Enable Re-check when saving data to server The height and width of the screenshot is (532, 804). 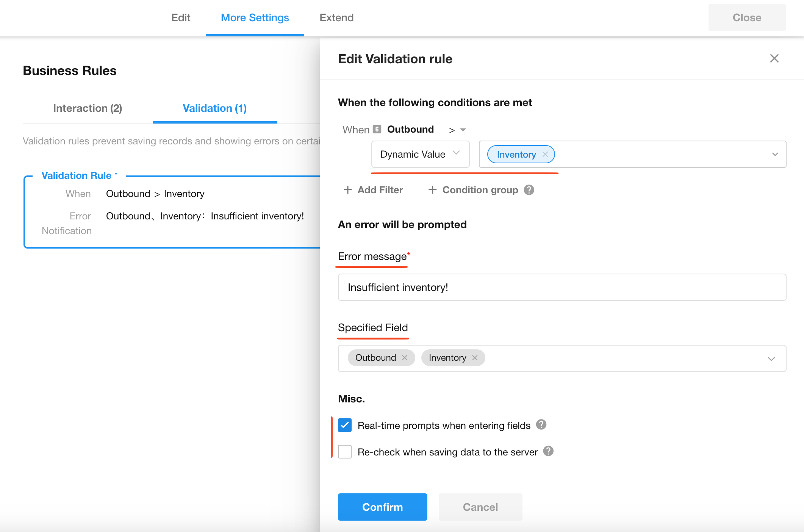[345, 452]
